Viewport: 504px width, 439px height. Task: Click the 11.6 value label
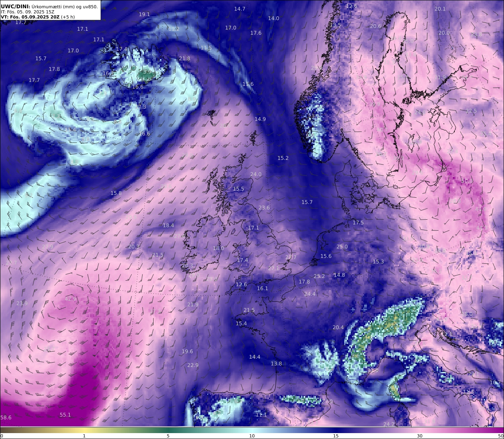[x=248, y=84]
